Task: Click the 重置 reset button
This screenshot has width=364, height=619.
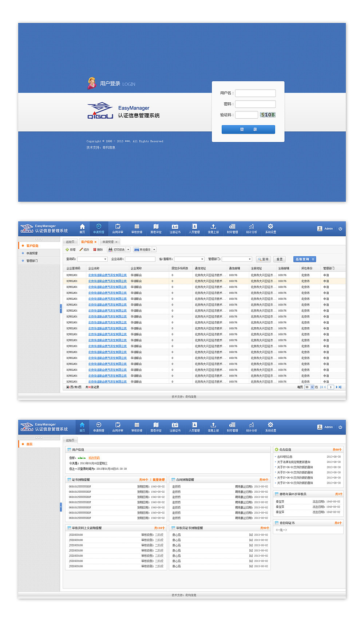Action: [280, 259]
